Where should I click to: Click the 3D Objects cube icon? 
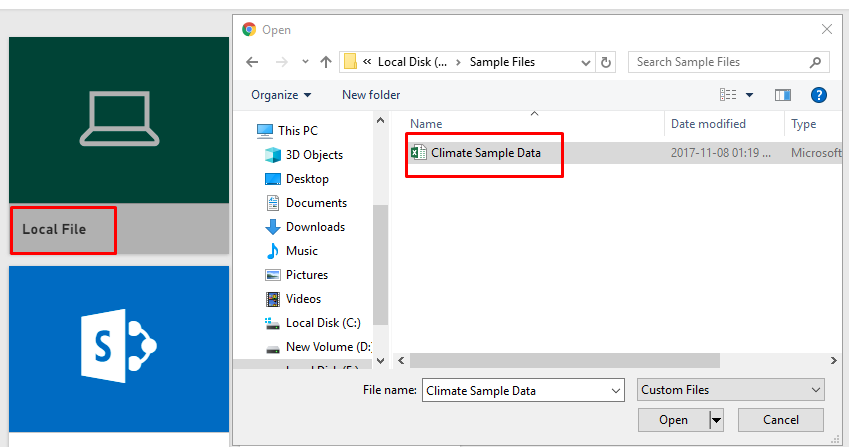pos(272,155)
